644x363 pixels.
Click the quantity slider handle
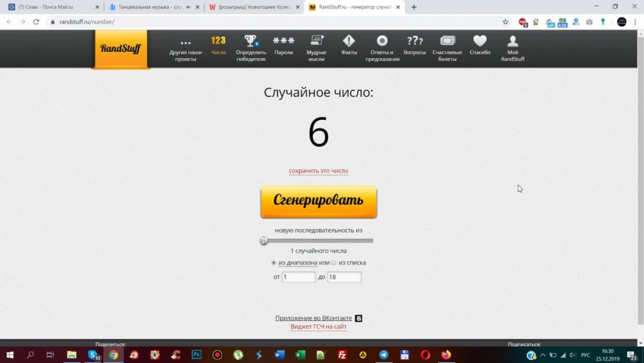click(x=264, y=240)
